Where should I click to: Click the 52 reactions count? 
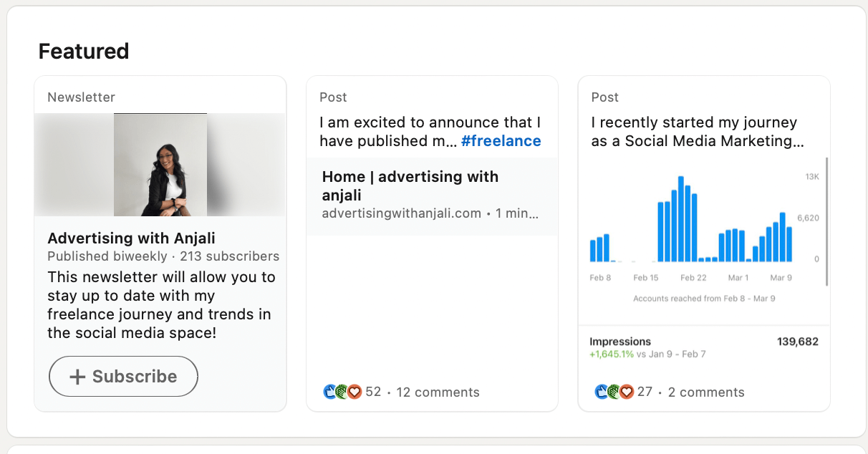click(x=373, y=392)
